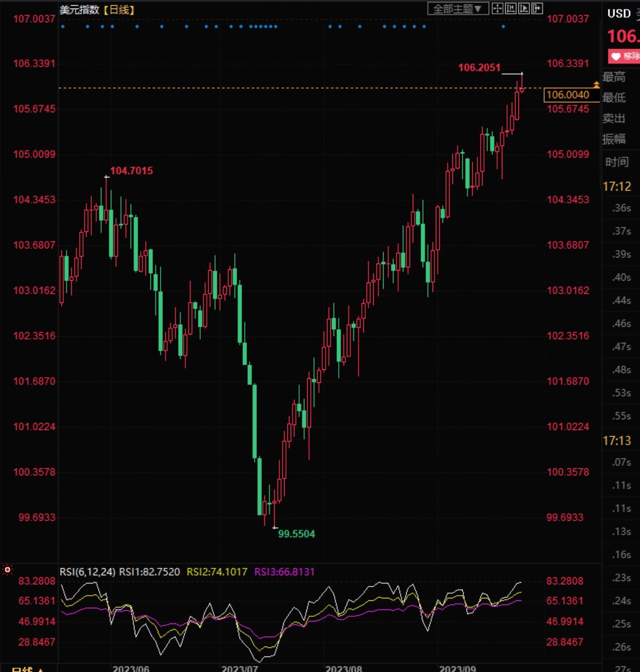Click the 2023/08 date axis label

tap(344, 668)
